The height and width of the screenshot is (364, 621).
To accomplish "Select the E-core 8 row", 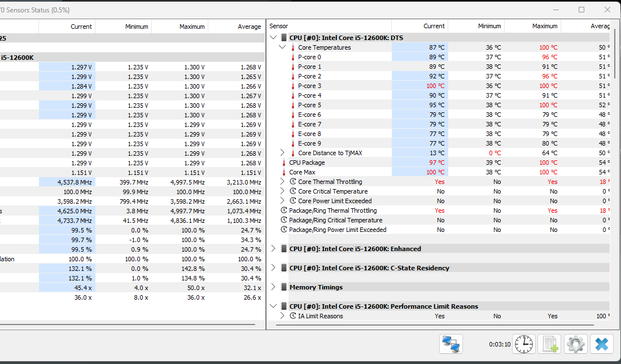I will click(x=439, y=134).
